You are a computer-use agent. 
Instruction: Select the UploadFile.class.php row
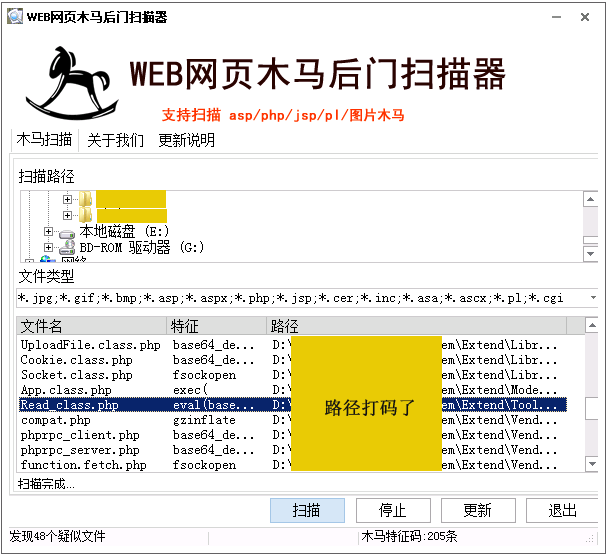tap(292, 345)
